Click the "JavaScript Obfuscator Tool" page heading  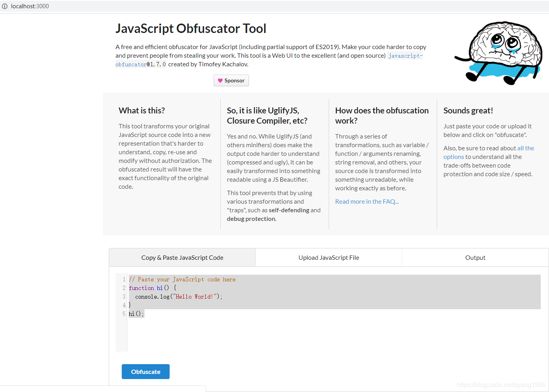(x=191, y=28)
